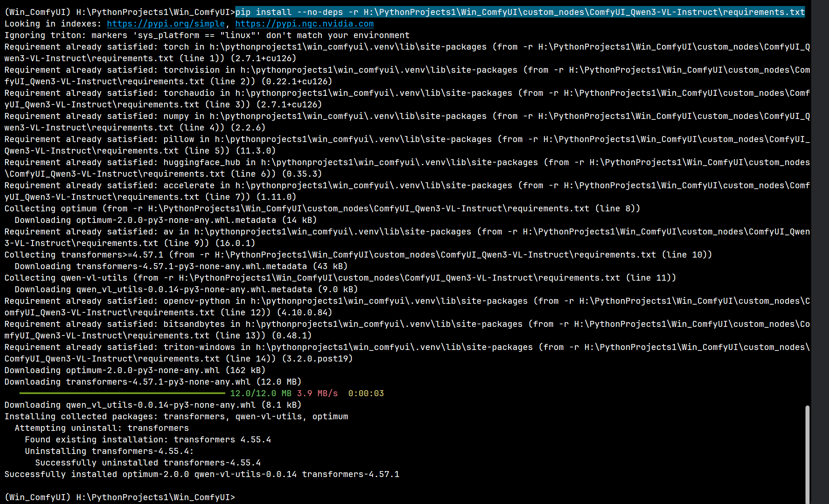Click the 'Uninstalling transformers-4.55.4:' line

[x=110, y=451]
